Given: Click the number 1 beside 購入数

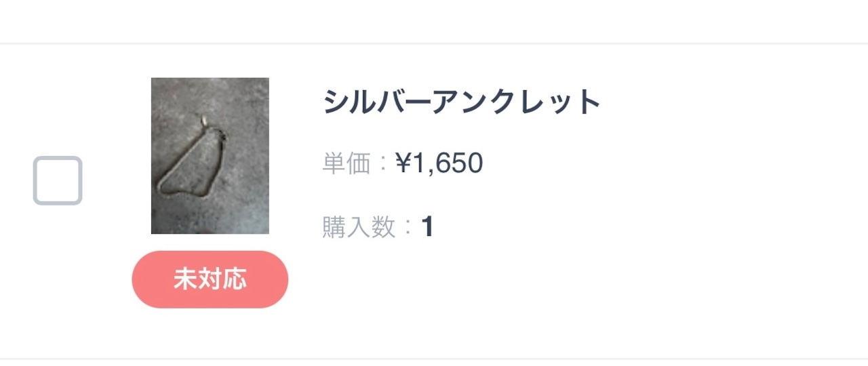Looking at the screenshot, I should (427, 227).
